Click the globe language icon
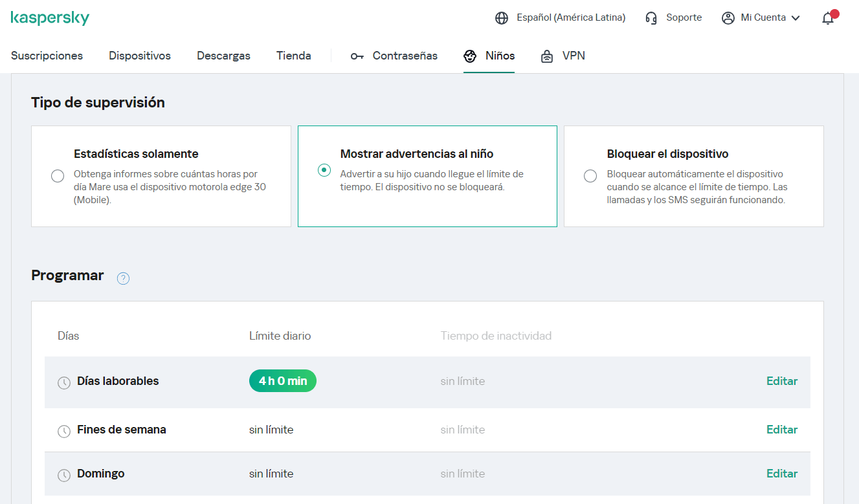Image resolution: width=859 pixels, height=504 pixels. tap(502, 18)
